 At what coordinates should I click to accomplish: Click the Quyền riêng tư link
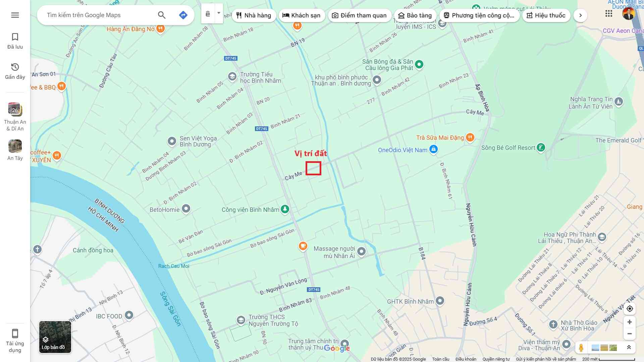pyautogui.click(x=496, y=359)
